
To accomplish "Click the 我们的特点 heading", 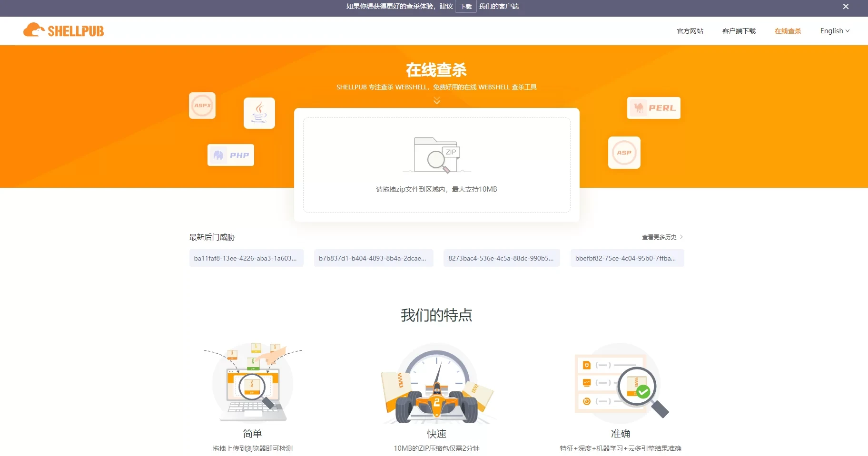I will (436, 315).
